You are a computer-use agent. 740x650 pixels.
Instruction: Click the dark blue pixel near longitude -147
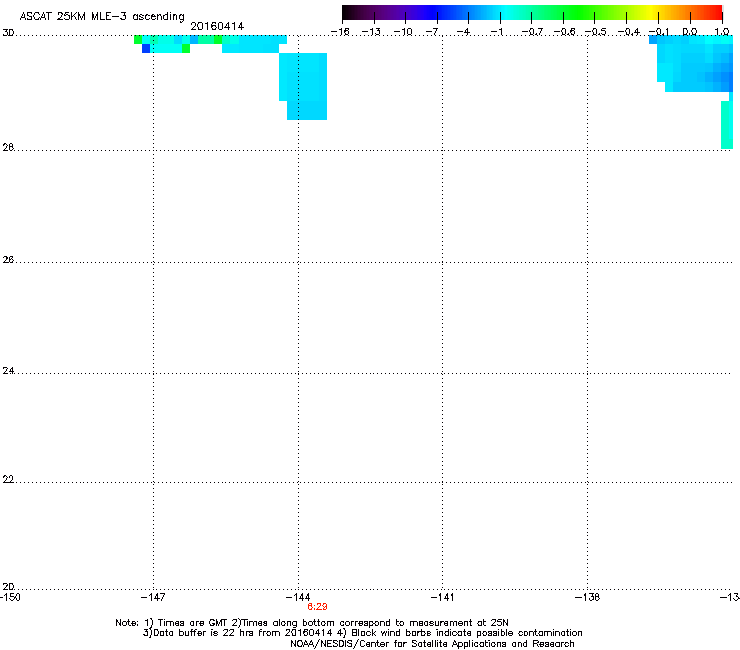coord(146,48)
